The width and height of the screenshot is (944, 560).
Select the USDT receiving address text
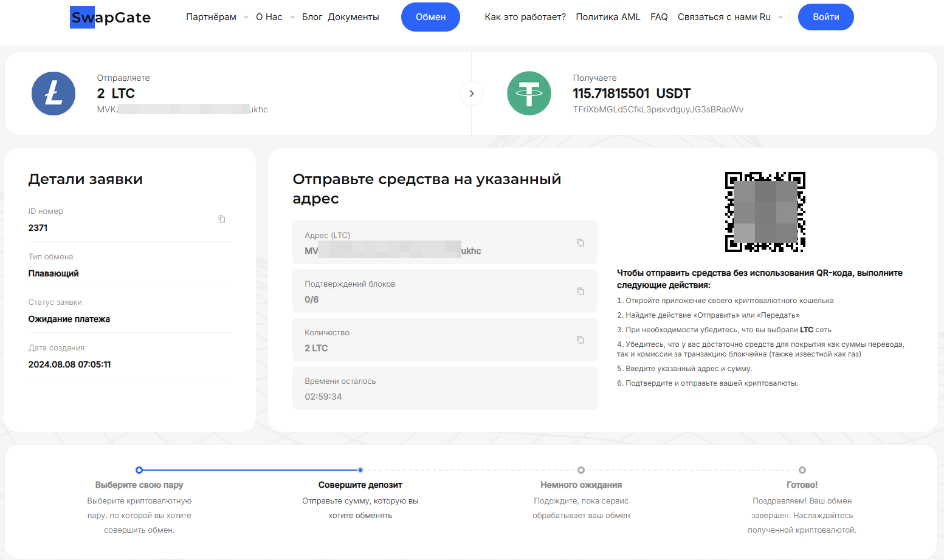[658, 110]
